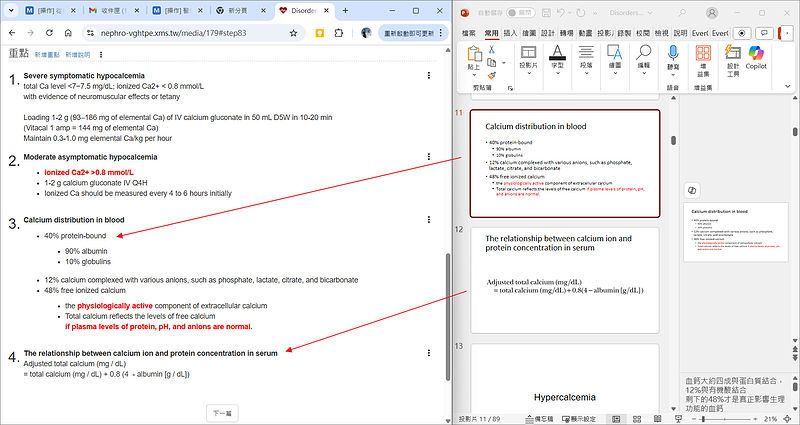Click the Add-ins icon
Screen dimensions: 800x425
click(x=703, y=58)
